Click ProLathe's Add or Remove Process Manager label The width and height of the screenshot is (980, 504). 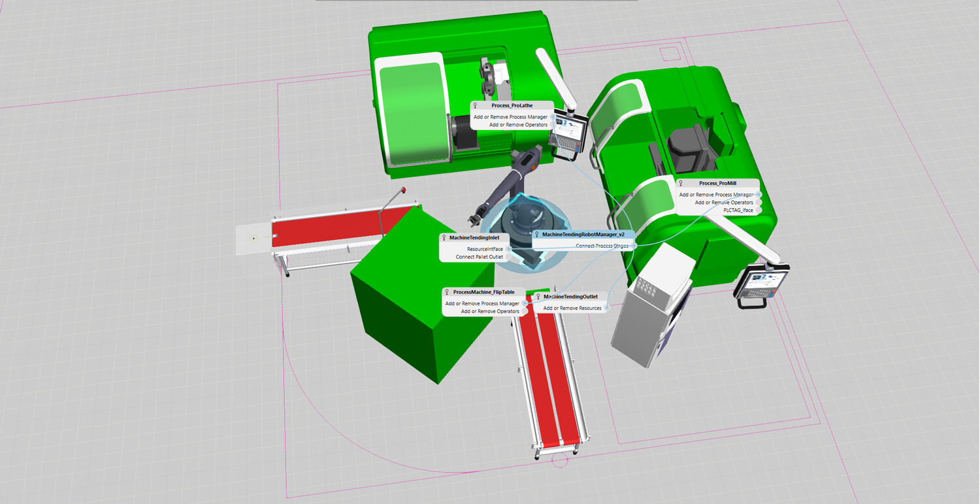pos(510,117)
